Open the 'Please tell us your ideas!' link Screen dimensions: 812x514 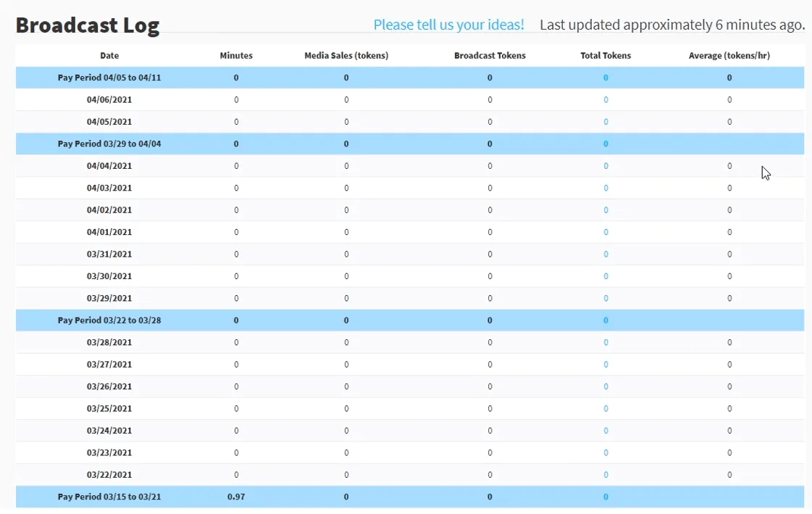tap(448, 25)
